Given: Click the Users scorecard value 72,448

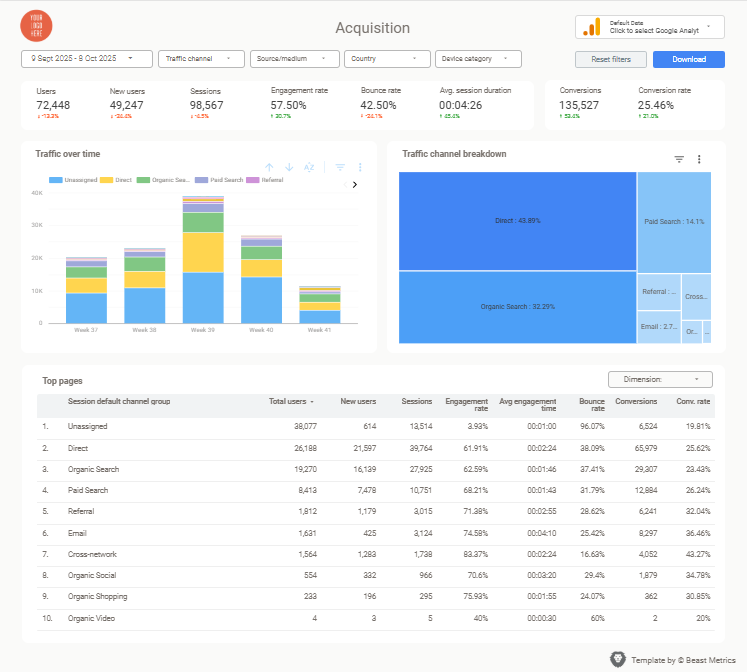Looking at the screenshot, I should point(53,105).
